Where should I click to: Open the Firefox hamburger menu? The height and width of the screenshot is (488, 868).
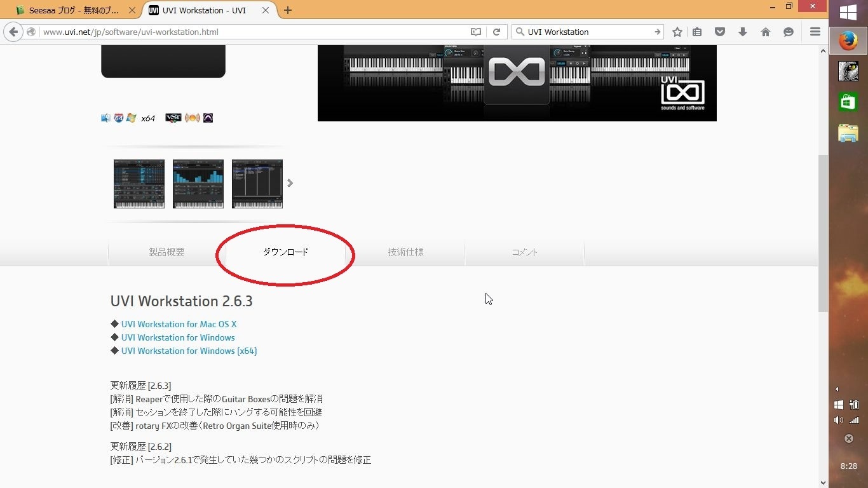tap(815, 32)
